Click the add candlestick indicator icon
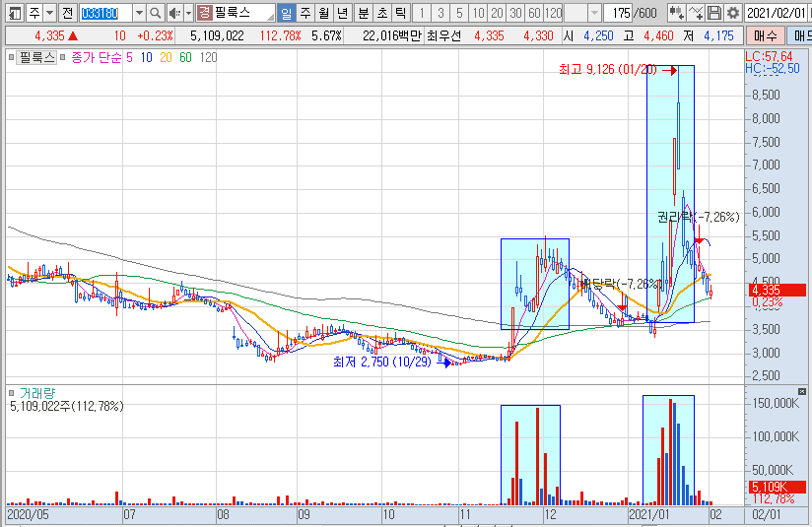The image size is (812, 527). pyautogui.click(x=676, y=14)
